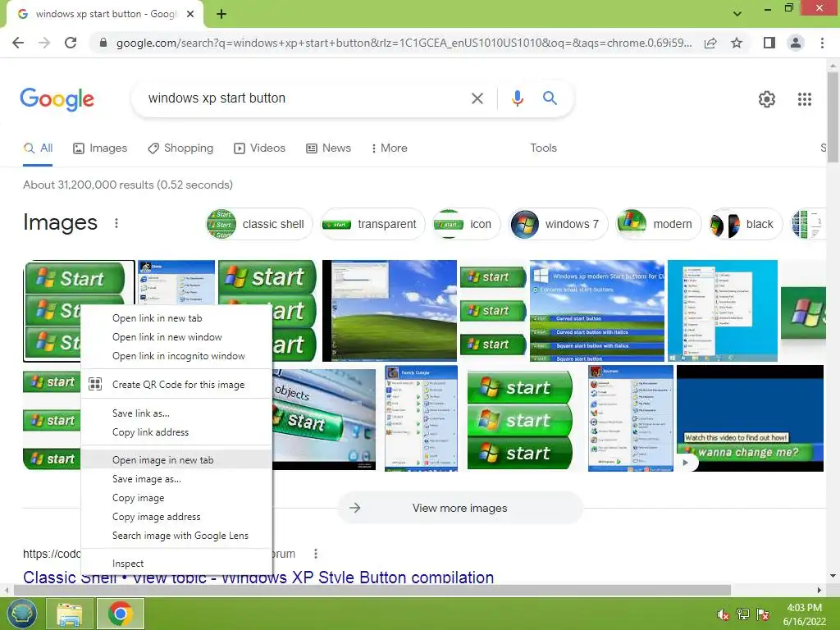
Task: Choose Save image as...
Action: point(176,479)
